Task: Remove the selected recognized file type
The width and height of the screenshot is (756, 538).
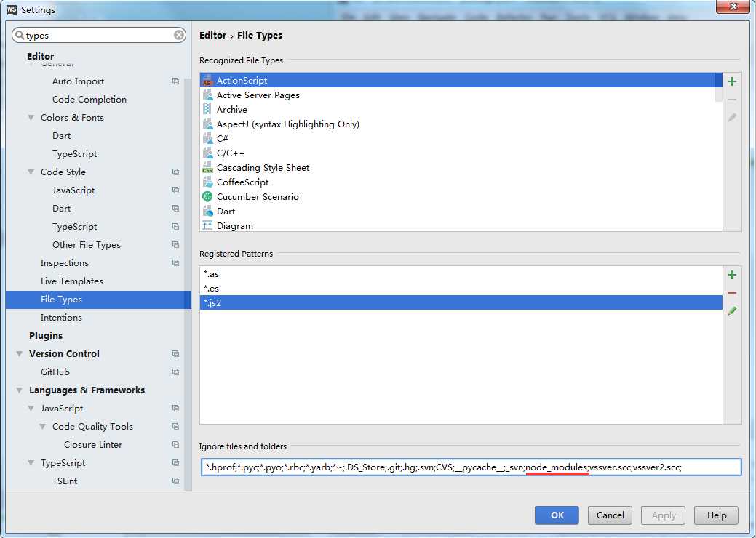Action: coord(732,100)
